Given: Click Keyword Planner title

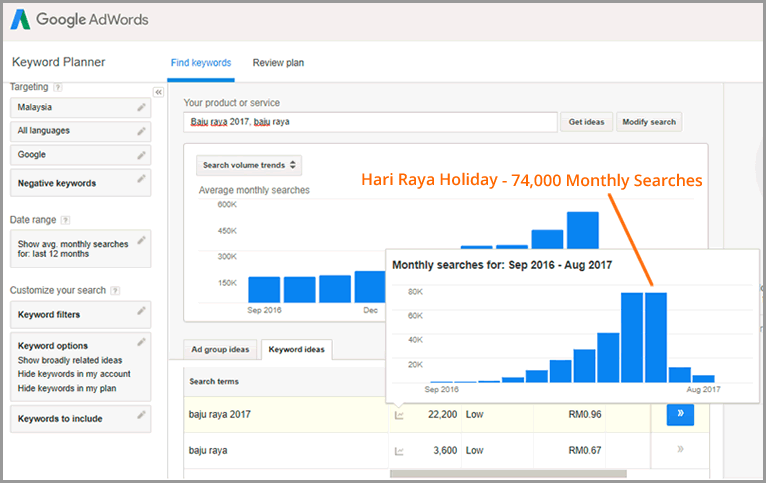Looking at the screenshot, I should click(x=59, y=62).
